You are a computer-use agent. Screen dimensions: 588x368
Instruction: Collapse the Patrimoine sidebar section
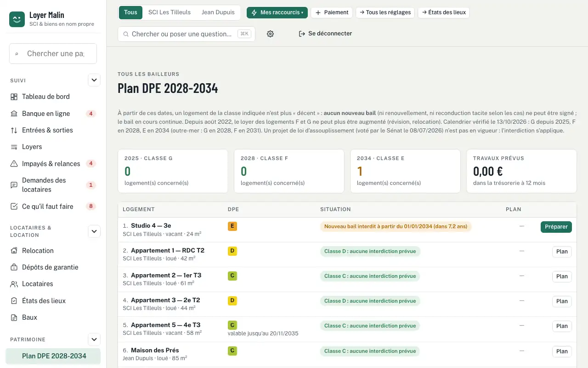pyautogui.click(x=94, y=339)
